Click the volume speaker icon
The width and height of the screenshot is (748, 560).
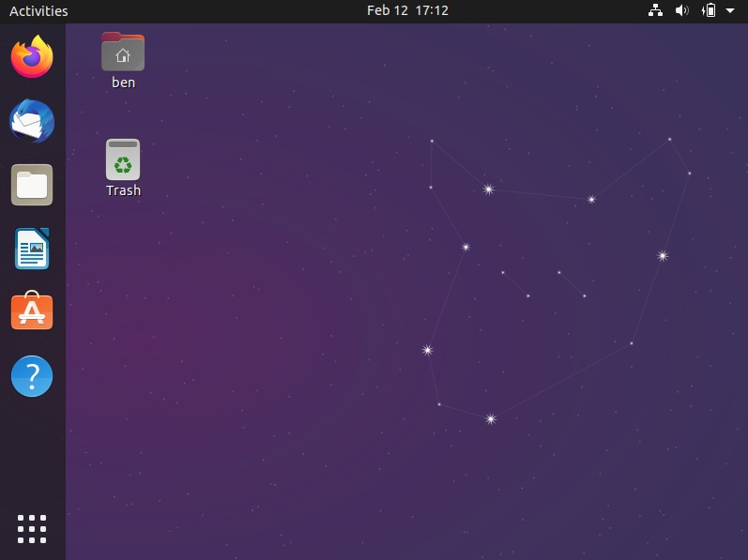click(x=682, y=11)
